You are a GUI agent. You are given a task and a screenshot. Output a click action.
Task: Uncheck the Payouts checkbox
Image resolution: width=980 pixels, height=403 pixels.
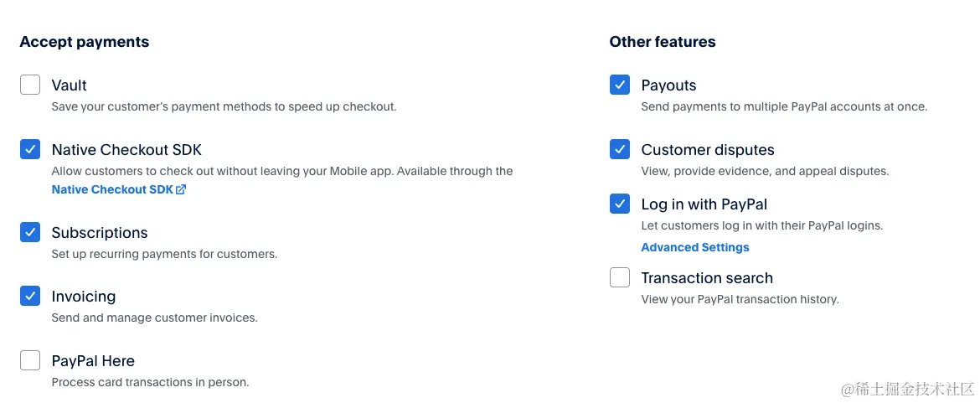click(620, 85)
